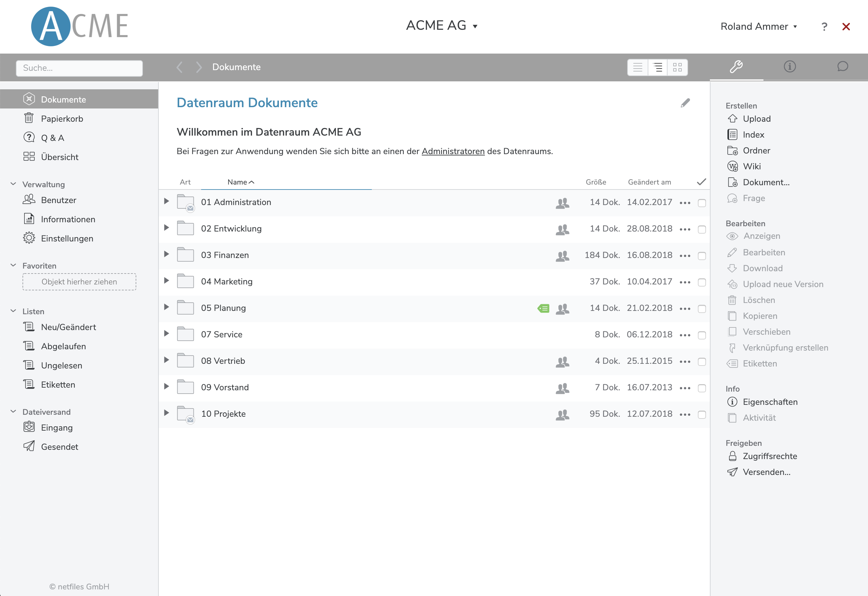Image resolution: width=868 pixels, height=596 pixels.
Task: Check the box for 01 Administration
Action: [701, 203]
